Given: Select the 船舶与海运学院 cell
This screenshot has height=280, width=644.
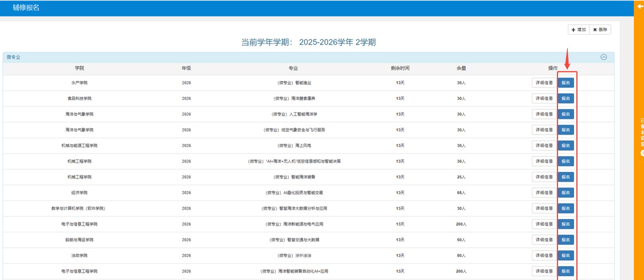Looking at the screenshot, I should coord(79,240).
